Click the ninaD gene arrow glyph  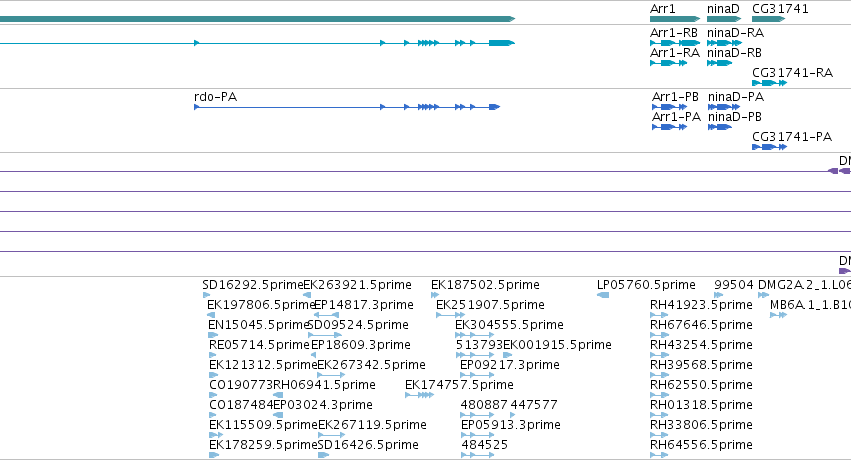click(724, 19)
